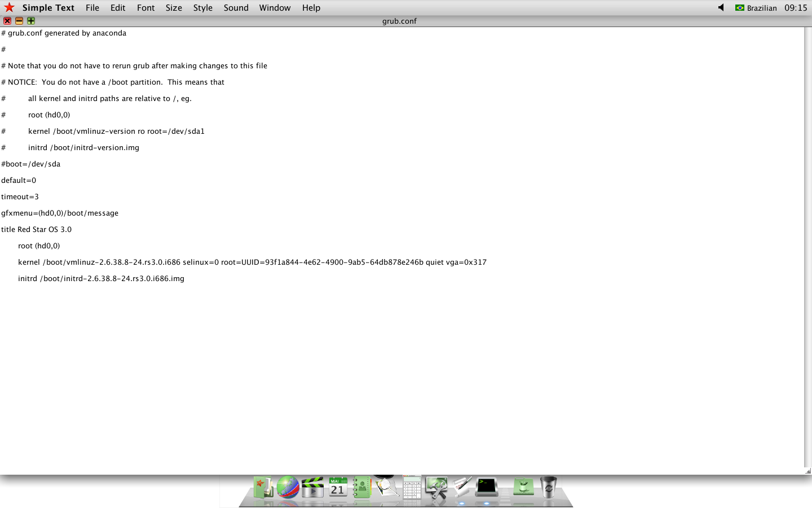
Task: Click the vertical scrollbar of the document
Action: pos(808,247)
